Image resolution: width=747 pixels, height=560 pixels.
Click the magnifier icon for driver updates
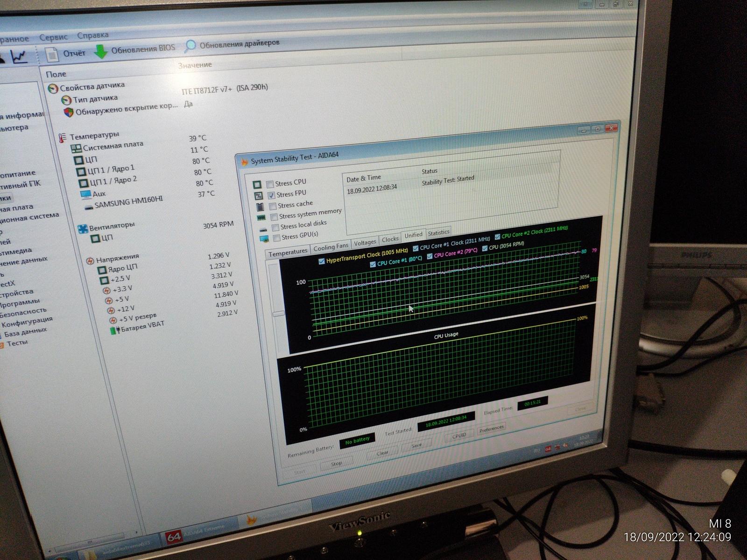click(x=190, y=46)
